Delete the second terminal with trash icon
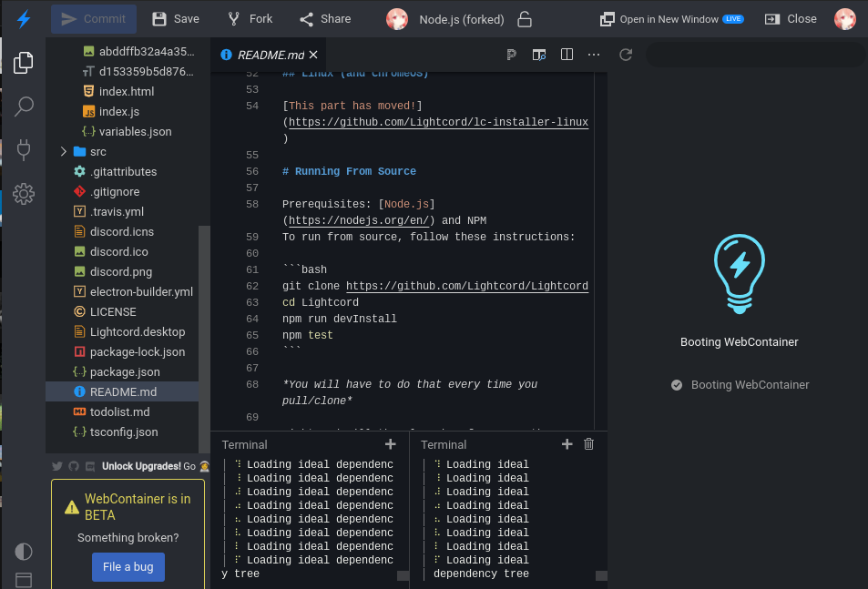The width and height of the screenshot is (868, 589). pos(588,444)
